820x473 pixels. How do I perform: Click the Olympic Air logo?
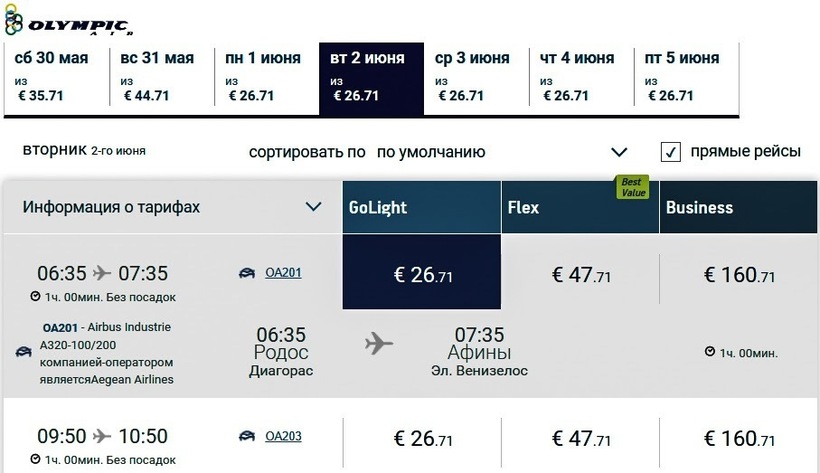pyautogui.click(x=68, y=22)
